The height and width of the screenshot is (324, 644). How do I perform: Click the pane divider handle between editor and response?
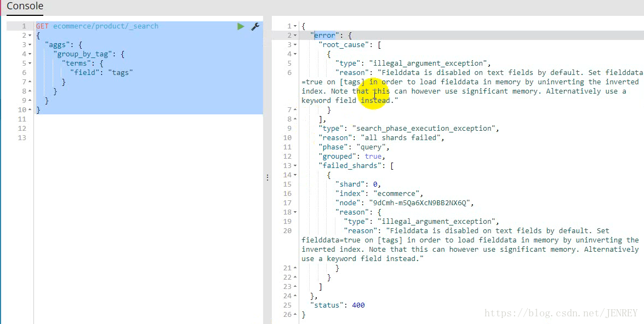pos(267,177)
